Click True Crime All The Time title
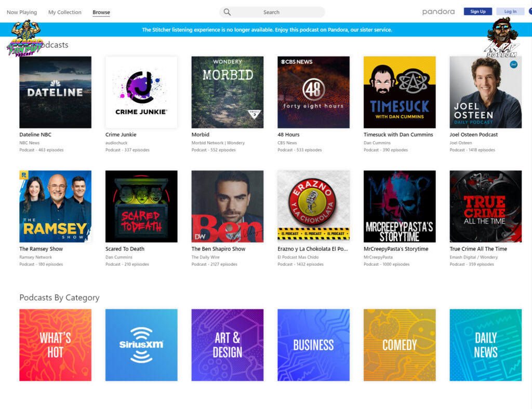This screenshot has width=532, height=409. [478, 249]
